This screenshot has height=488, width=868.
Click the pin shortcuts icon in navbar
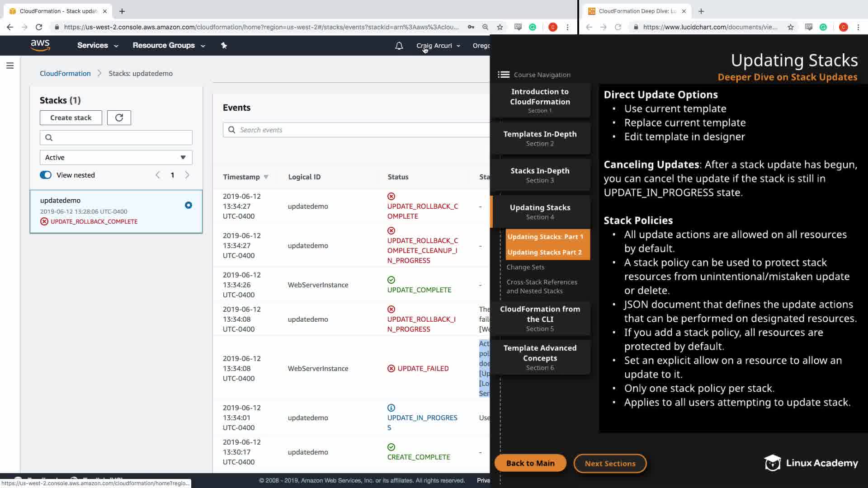224,45
